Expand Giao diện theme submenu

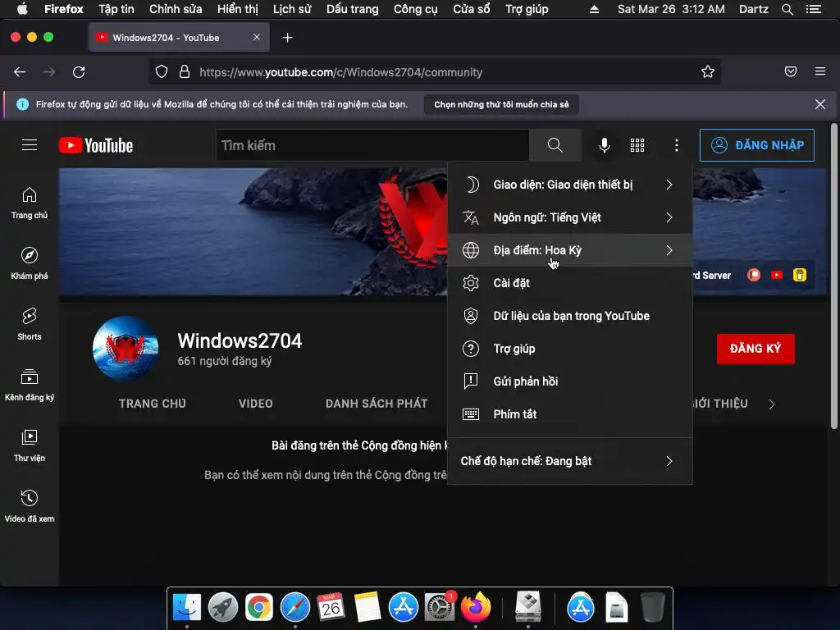(569, 185)
